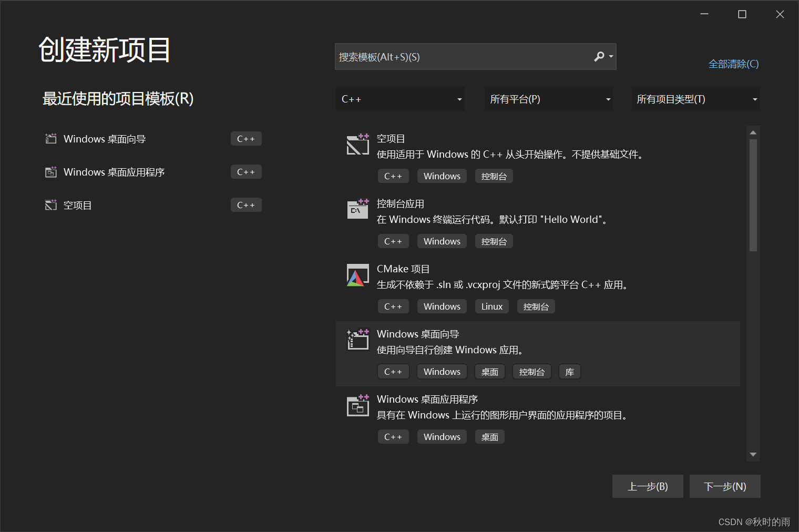The width and height of the screenshot is (799, 532).
Task: Select the 库 tag on Windows 桌面向导
Action: pos(569,371)
